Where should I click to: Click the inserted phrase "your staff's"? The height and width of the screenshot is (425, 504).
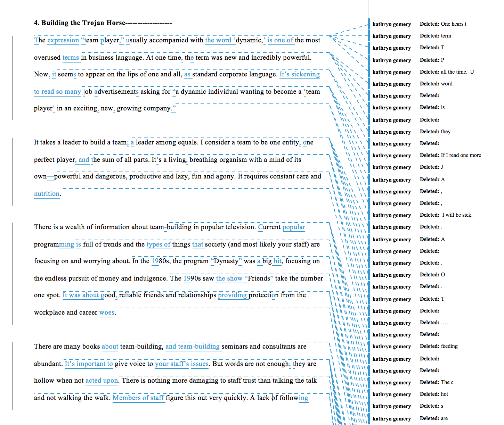pos(172,364)
